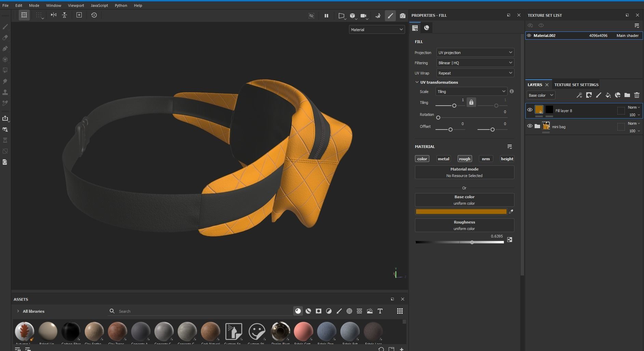Switch to the Layers tab
This screenshot has height=351, width=644.
pos(535,85)
